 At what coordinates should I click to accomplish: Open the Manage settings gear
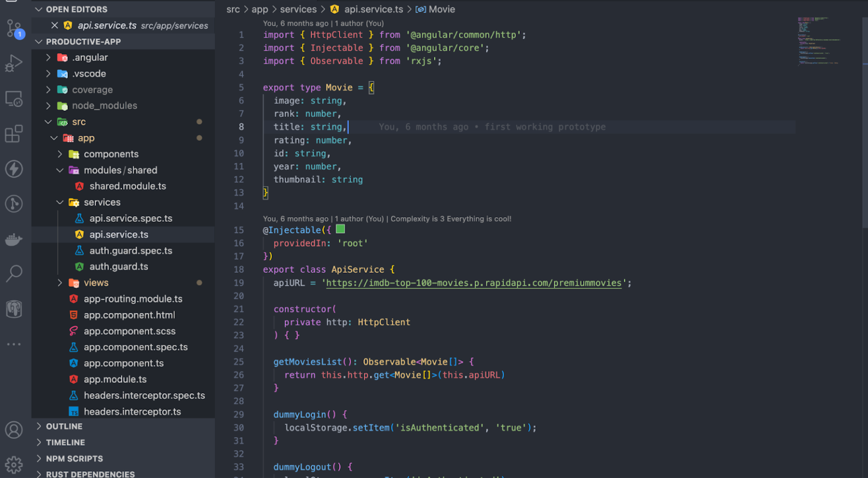pyautogui.click(x=14, y=464)
